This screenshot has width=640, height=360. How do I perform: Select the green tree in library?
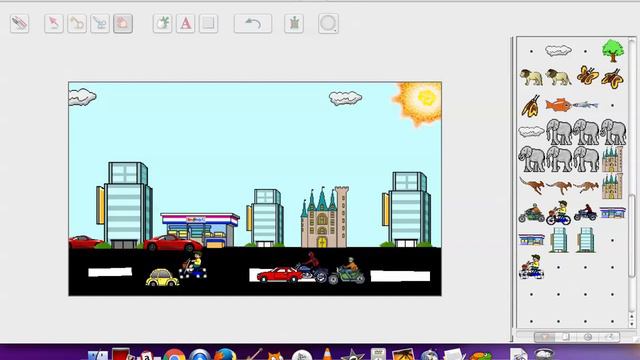click(x=613, y=51)
